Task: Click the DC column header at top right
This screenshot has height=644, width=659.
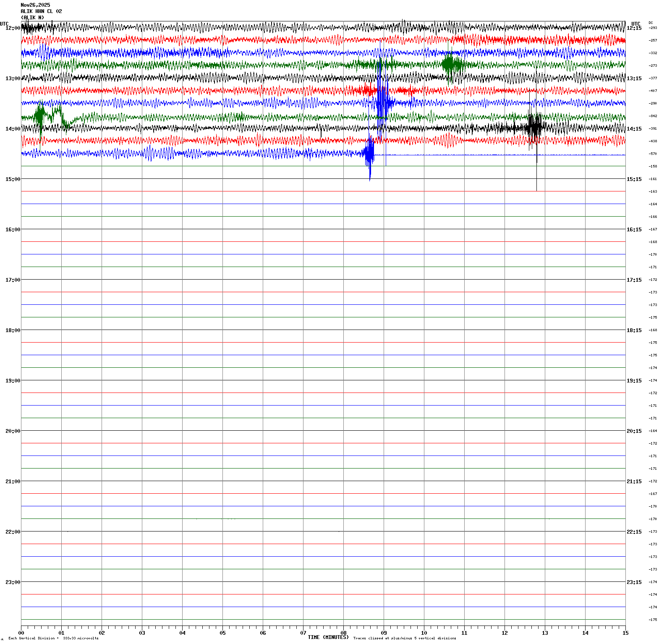Action: 651,23
